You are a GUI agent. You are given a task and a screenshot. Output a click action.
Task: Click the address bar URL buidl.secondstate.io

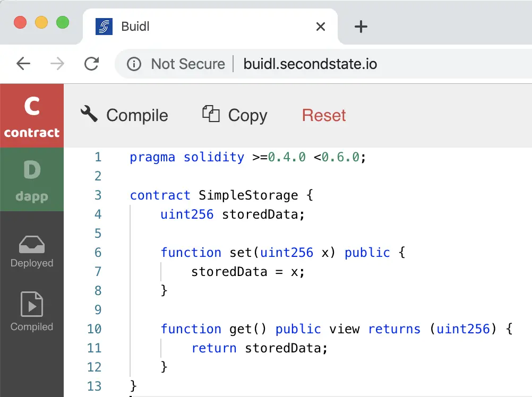click(x=310, y=64)
